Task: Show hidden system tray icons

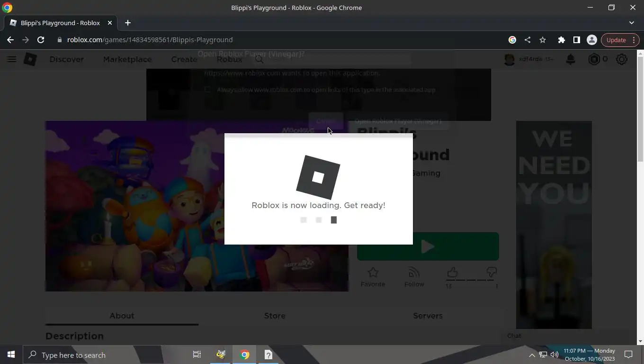Action: 532,355
